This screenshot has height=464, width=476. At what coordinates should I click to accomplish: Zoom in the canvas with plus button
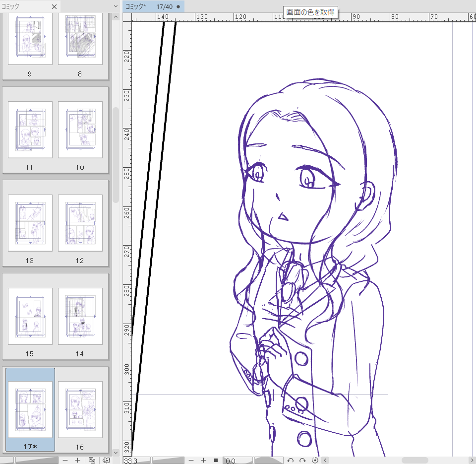(x=203, y=460)
